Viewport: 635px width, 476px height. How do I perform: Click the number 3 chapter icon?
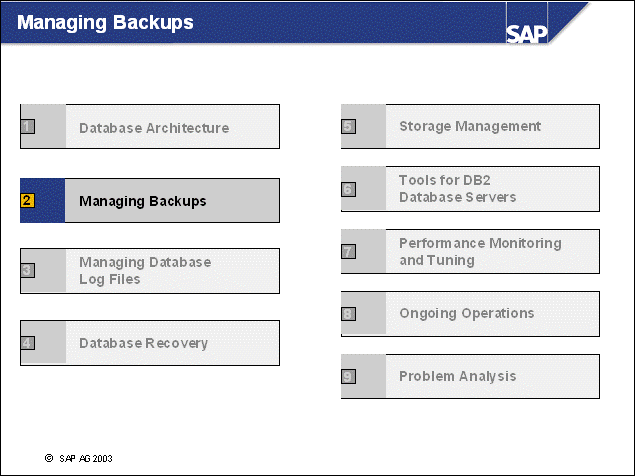tap(27, 270)
